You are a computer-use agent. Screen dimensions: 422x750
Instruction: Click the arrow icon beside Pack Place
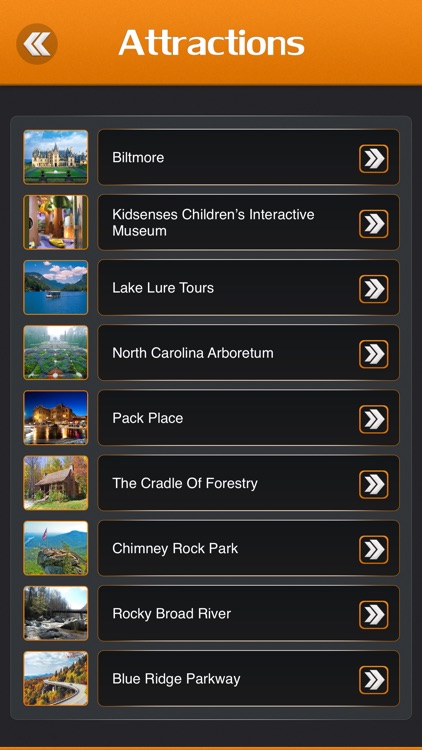pos(374,419)
